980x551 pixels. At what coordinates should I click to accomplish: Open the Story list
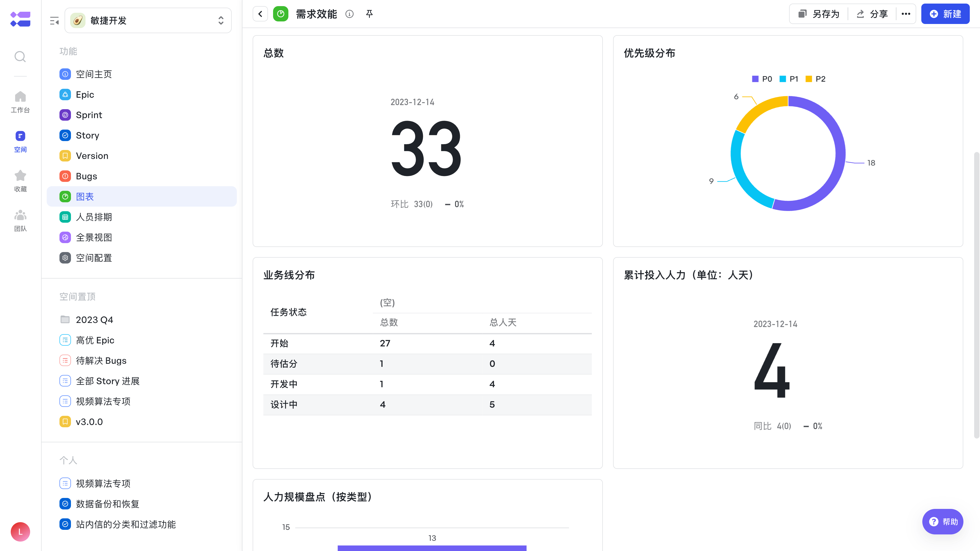click(x=87, y=135)
